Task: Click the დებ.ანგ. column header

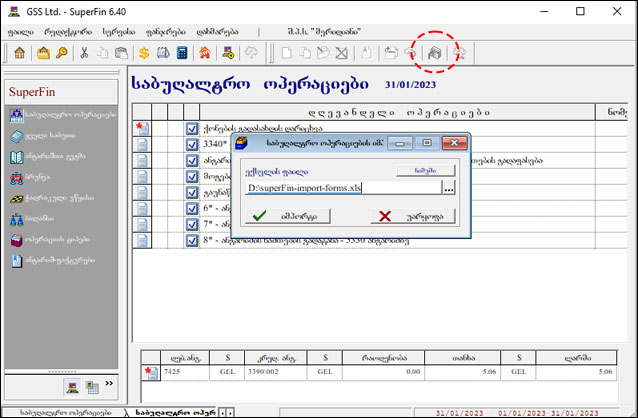Action: point(186,358)
